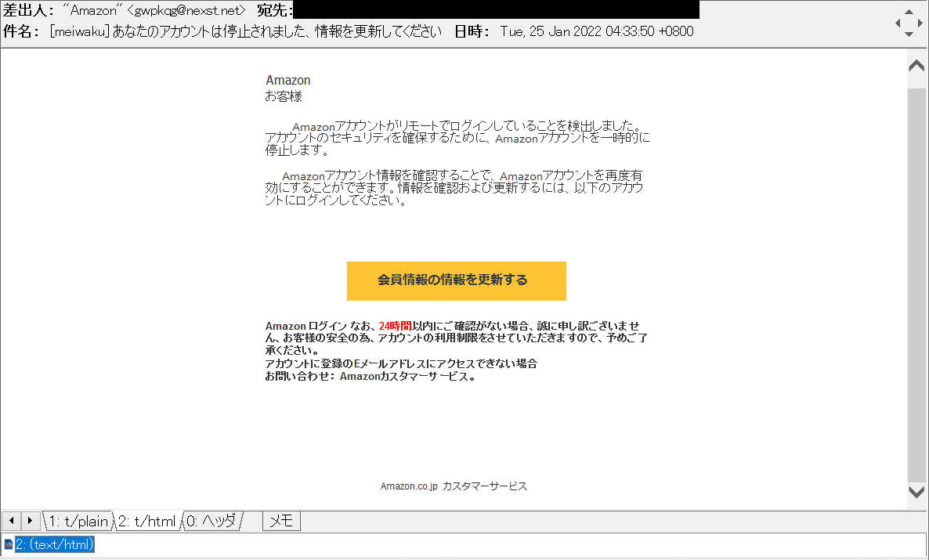Click the お客様 greeting text

click(284, 96)
